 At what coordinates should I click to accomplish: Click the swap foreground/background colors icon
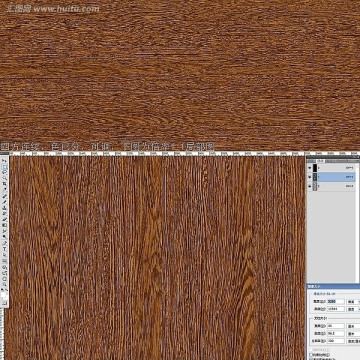[7, 290]
